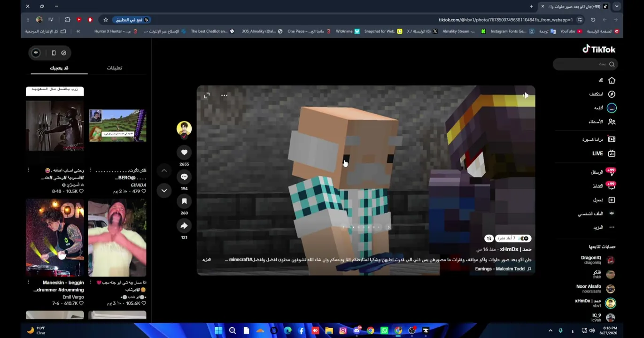
Task: Open the Snapchat for Web bookmark
Action: click(383, 31)
